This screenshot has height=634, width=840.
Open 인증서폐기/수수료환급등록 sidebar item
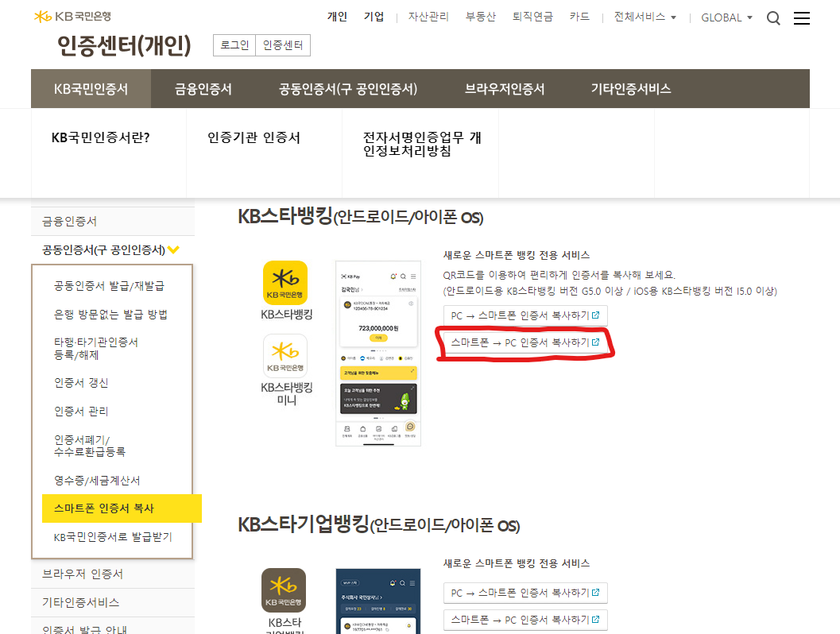(x=90, y=446)
